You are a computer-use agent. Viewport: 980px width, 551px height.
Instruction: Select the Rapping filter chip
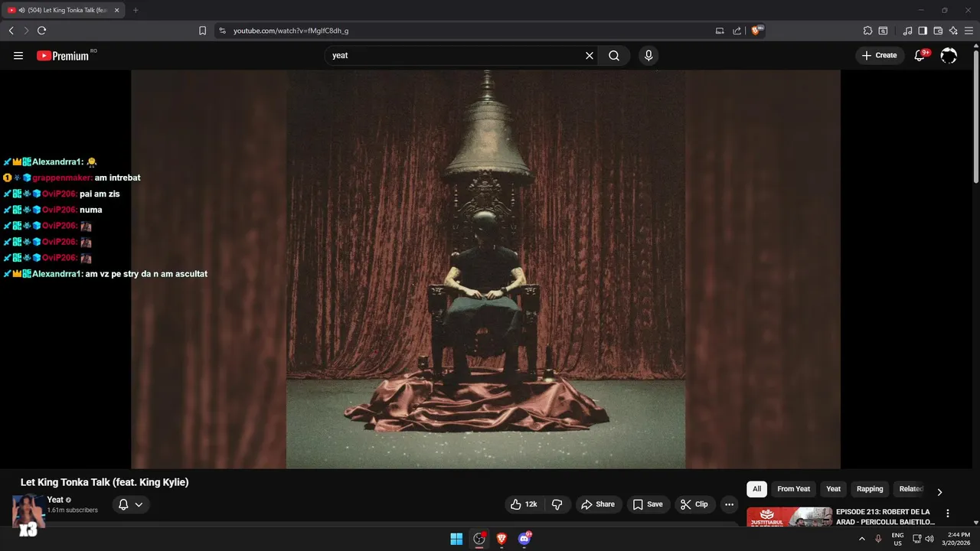[870, 489]
